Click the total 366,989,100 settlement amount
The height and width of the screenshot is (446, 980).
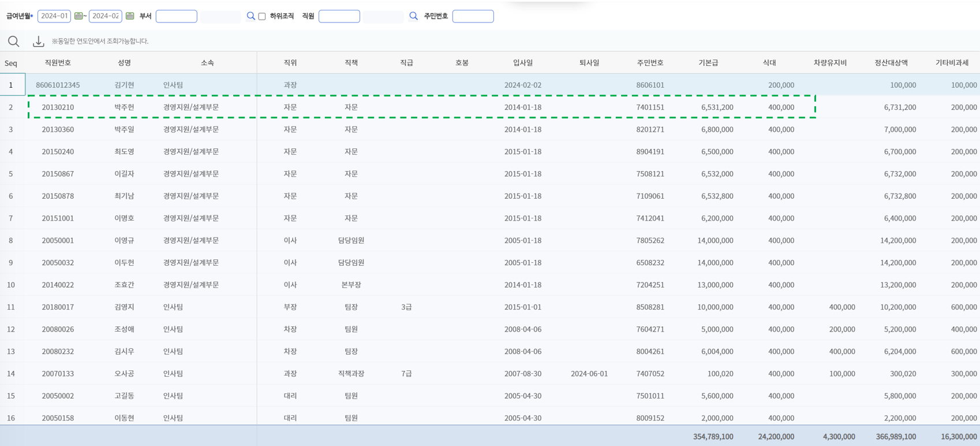click(896, 437)
